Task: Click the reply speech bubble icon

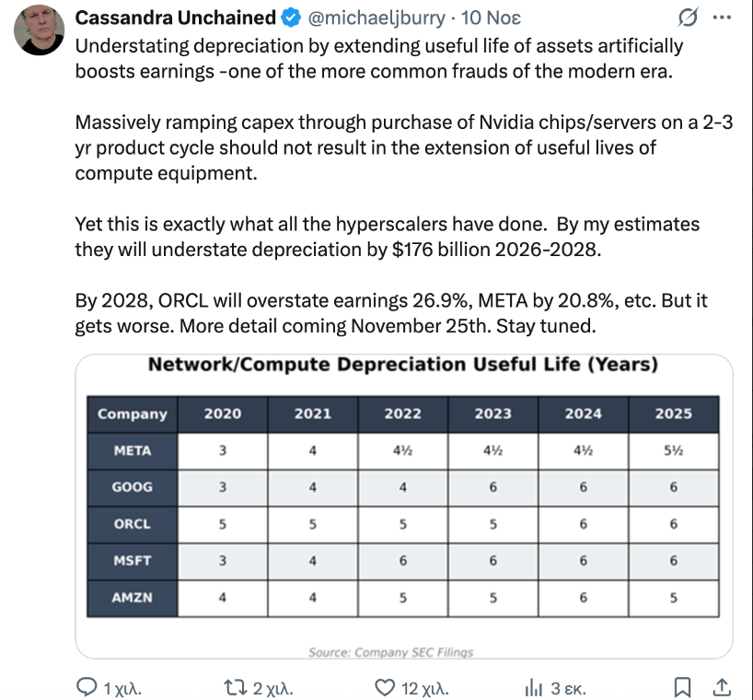Action: (x=87, y=687)
